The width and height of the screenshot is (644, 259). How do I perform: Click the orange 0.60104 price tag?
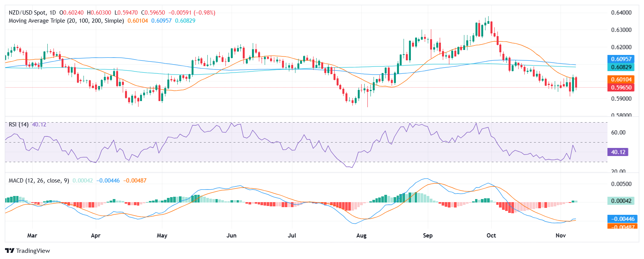[x=621, y=80]
